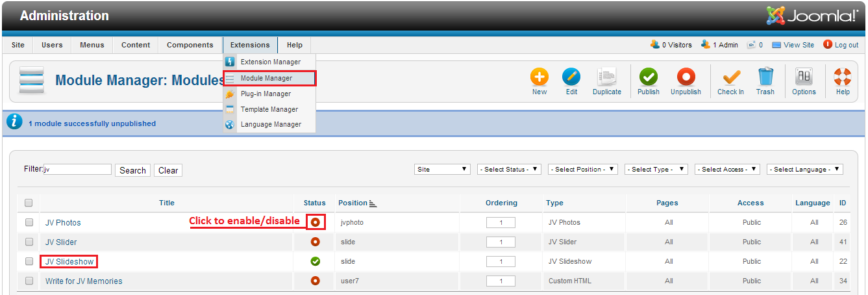Open the Content menu
Screen dimensions: 868x295
pos(136,45)
